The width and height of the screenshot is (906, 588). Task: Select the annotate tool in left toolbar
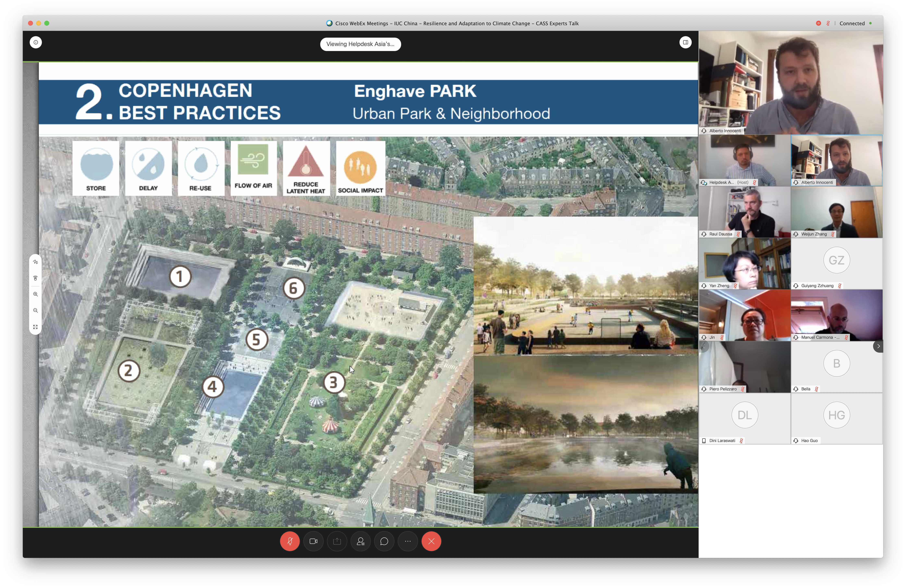pyautogui.click(x=35, y=262)
